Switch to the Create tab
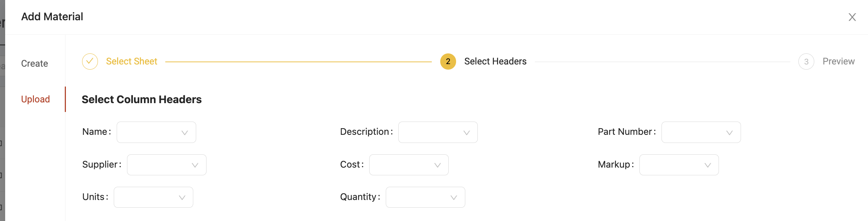Screen dimensions: 868x221 click(x=35, y=63)
